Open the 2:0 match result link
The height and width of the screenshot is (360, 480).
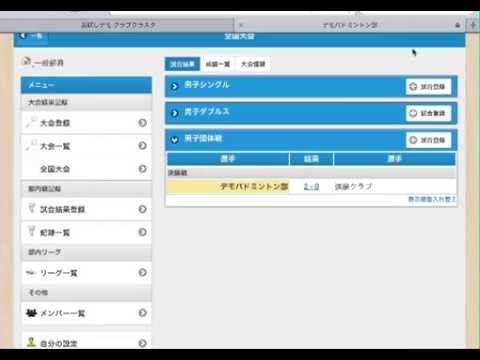(311, 187)
